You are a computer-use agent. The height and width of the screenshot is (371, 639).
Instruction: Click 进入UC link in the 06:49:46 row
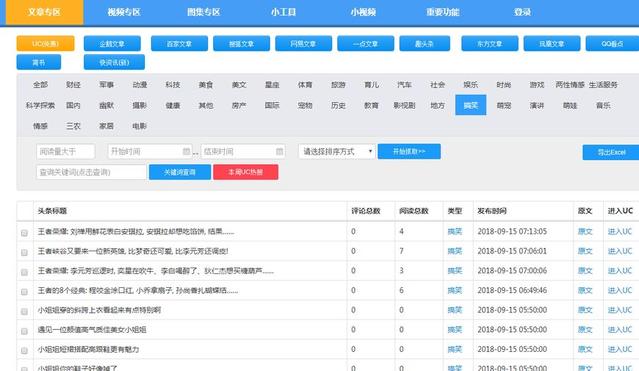(x=619, y=290)
